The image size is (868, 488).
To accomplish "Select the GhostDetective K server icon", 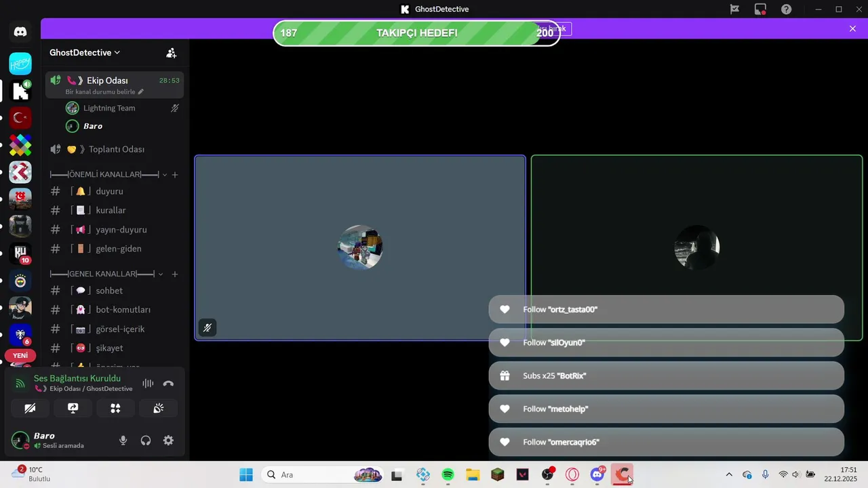I will [20, 91].
